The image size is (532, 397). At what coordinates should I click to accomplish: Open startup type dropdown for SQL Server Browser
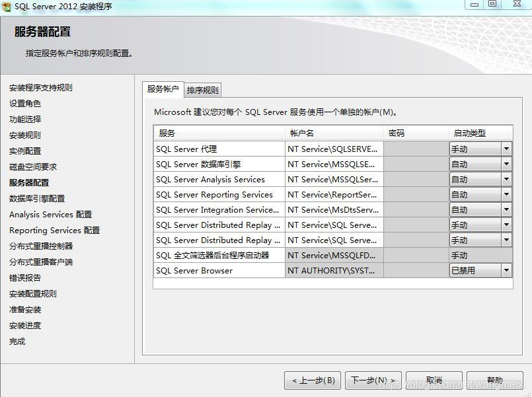[x=506, y=271]
